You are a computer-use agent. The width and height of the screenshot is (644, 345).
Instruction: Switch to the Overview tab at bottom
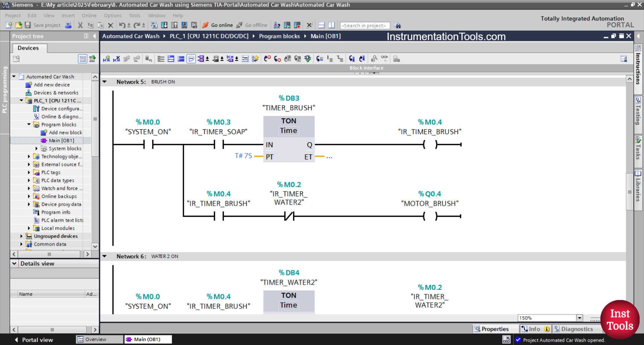(x=99, y=339)
